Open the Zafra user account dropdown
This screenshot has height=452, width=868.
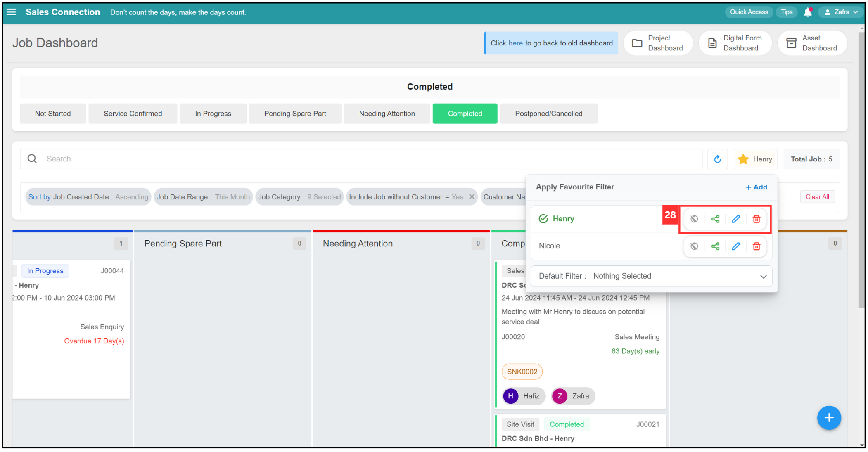tap(840, 12)
